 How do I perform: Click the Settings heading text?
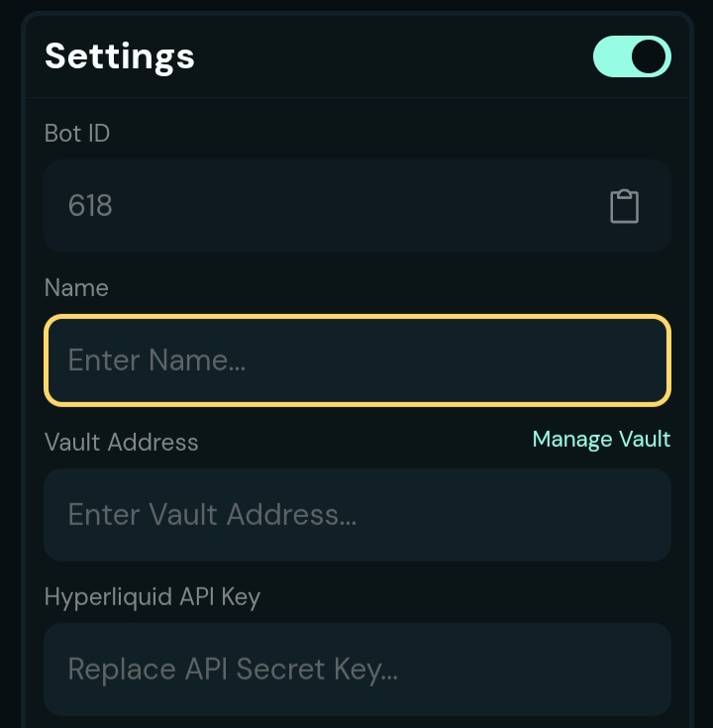click(120, 56)
